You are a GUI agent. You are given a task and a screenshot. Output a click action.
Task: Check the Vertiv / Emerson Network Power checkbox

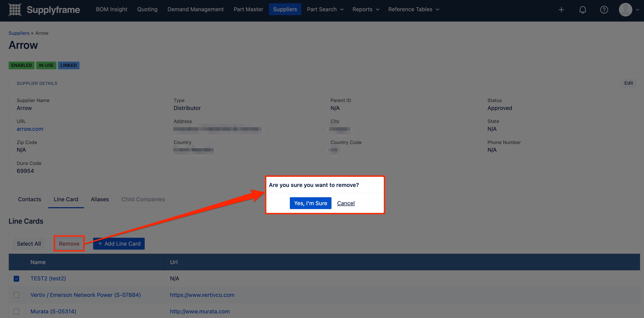[x=17, y=295]
